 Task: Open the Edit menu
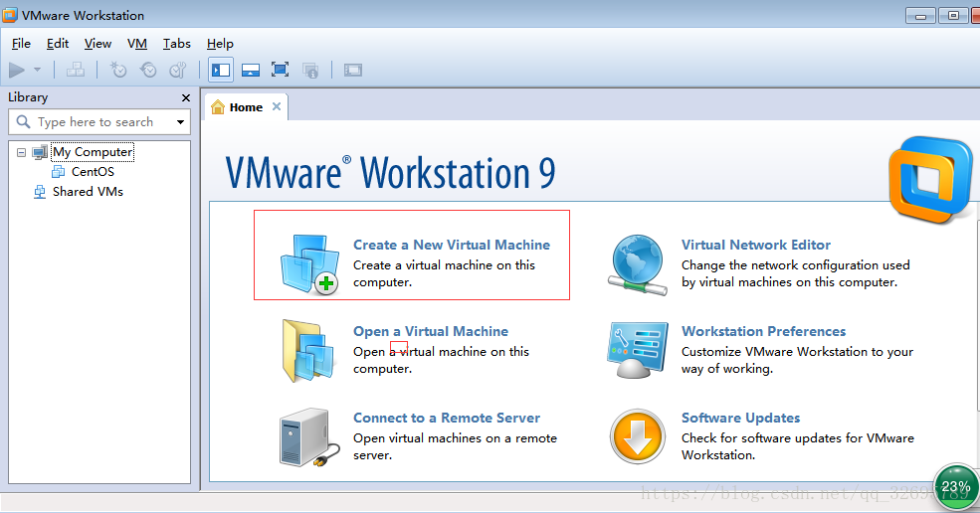point(58,43)
